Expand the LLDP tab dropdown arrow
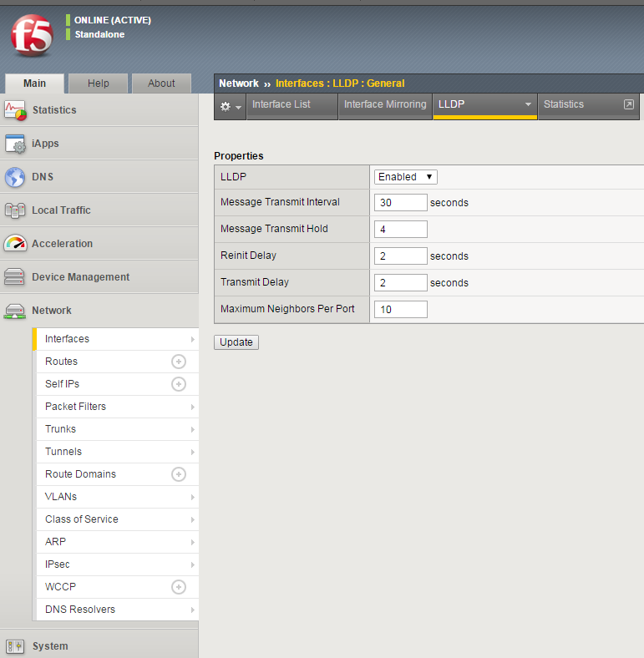644x658 pixels. coord(528,105)
